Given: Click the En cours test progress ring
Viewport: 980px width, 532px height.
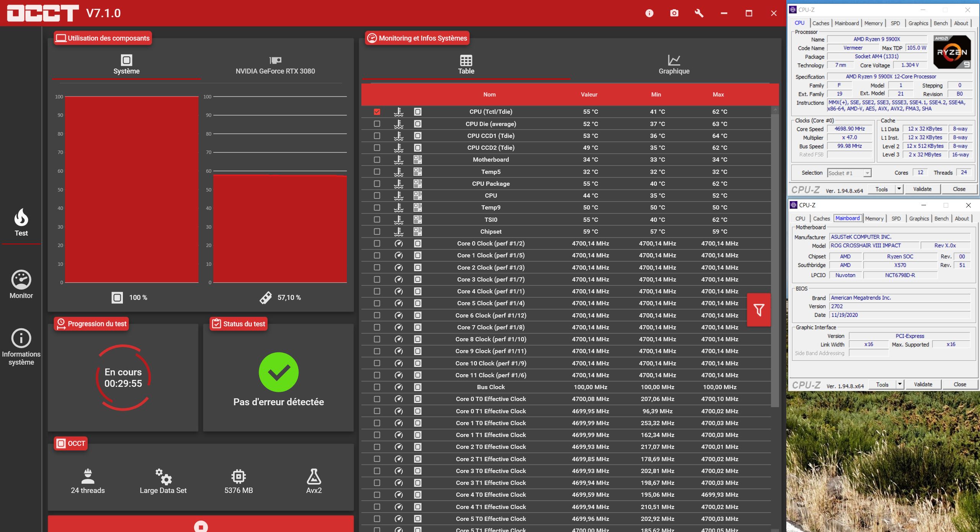Looking at the screenshot, I should [x=123, y=378].
